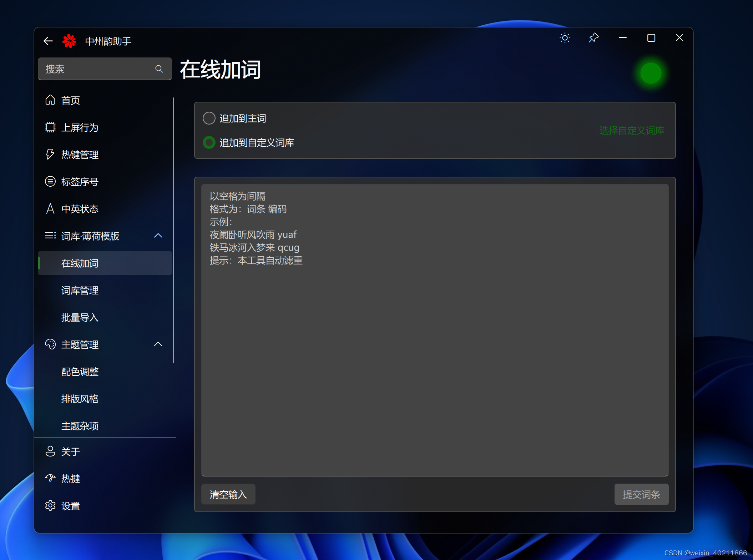
Task: Select 追加到主词 radio option
Action: pyautogui.click(x=209, y=118)
